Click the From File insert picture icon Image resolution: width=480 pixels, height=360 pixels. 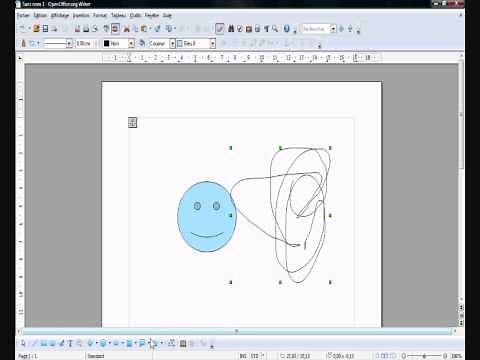pos(183,343)
